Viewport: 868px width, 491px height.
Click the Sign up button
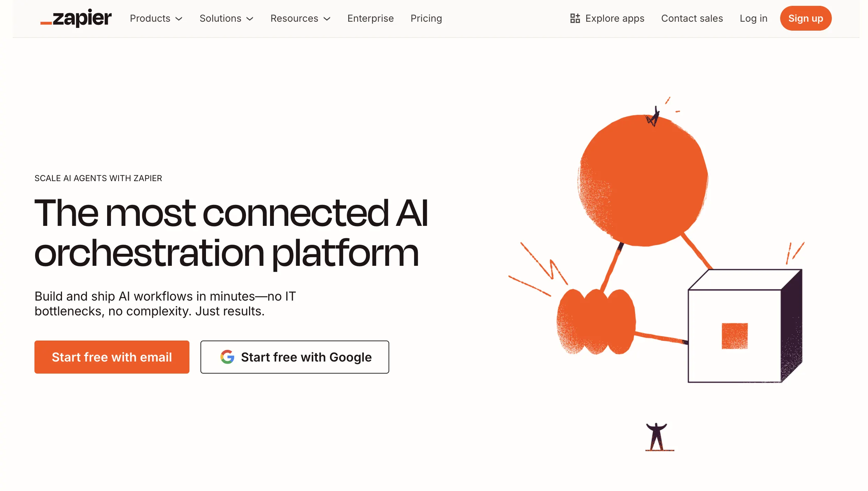[806, 18]
